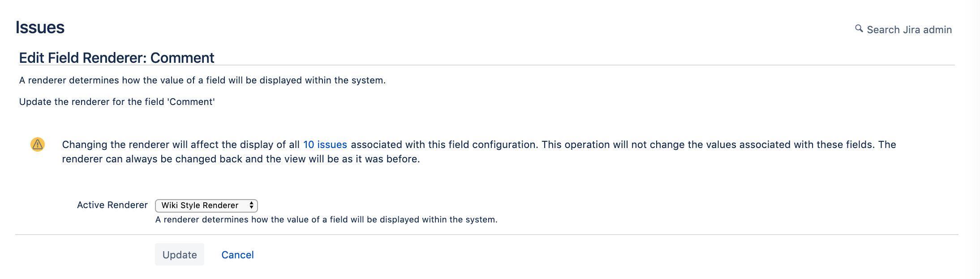This screenshot has width=980, height=279.
Task: Click Search Jira admin
Action: point(908,30)
